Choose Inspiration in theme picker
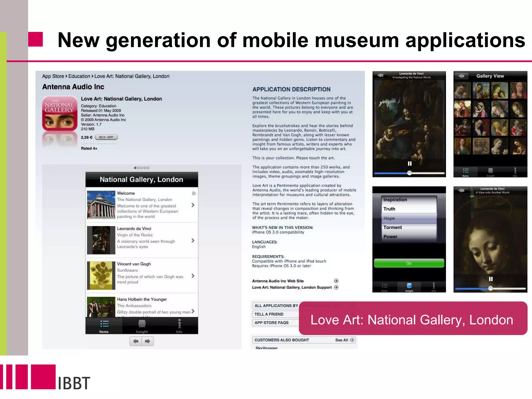Screen dimensions: 532x399 tap(409, 199)
